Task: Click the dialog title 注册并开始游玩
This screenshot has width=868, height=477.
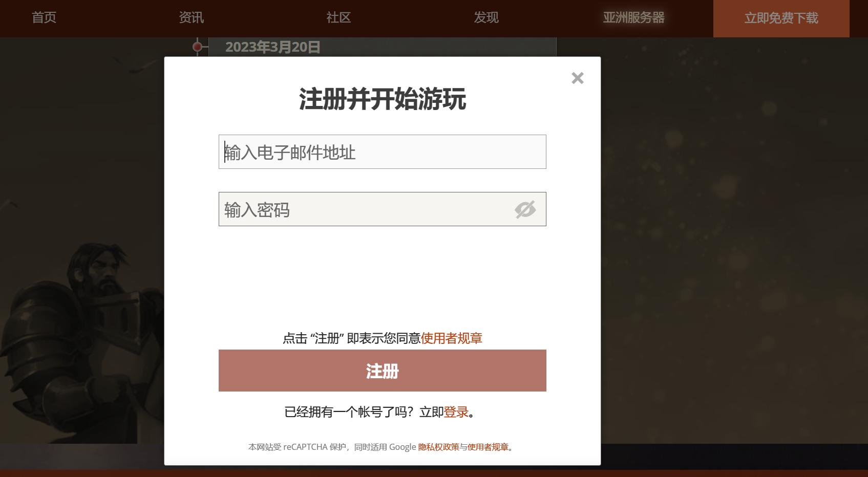Action: [x=382, y=101]
